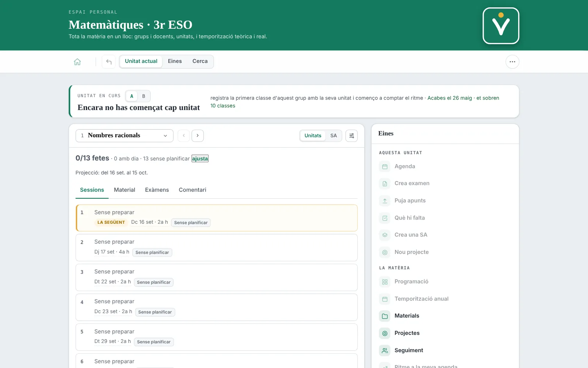
Task: Click the 0/13 fetes progress text
Action: (92, 158)
